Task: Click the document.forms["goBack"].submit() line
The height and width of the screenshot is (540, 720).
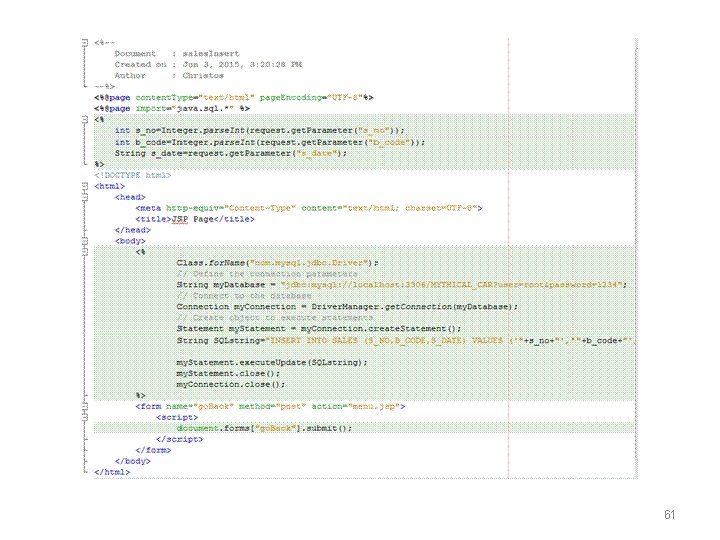Action: (x=264, y=428)
